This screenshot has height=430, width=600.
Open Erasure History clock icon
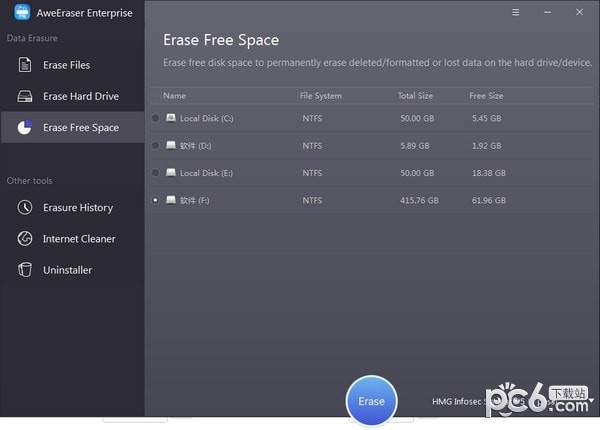point(25,208)
